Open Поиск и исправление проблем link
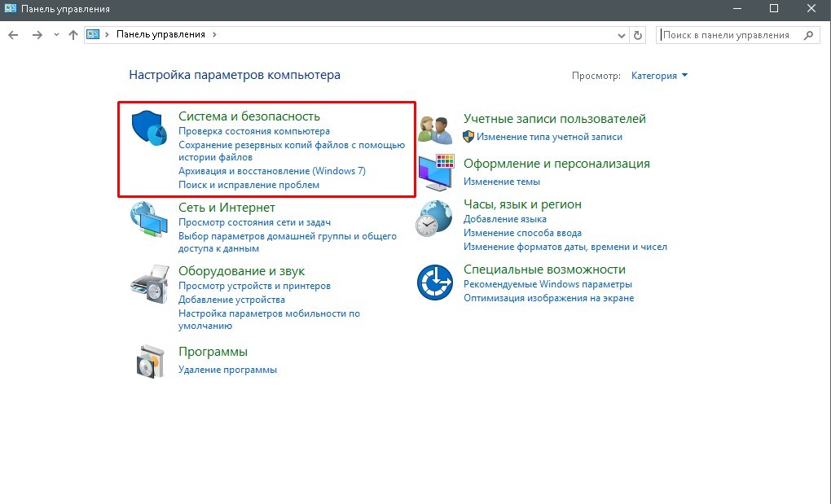 click(248, 185)
